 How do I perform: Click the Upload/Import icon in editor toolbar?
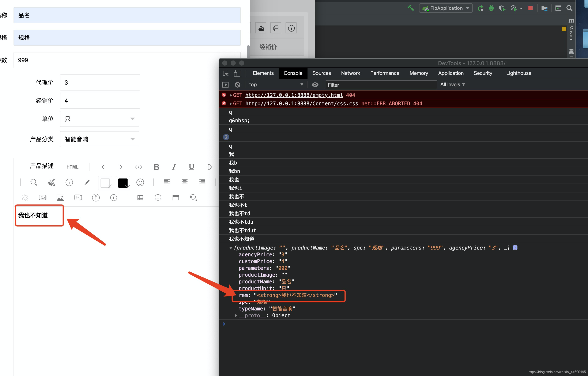(x=95, y=197)
